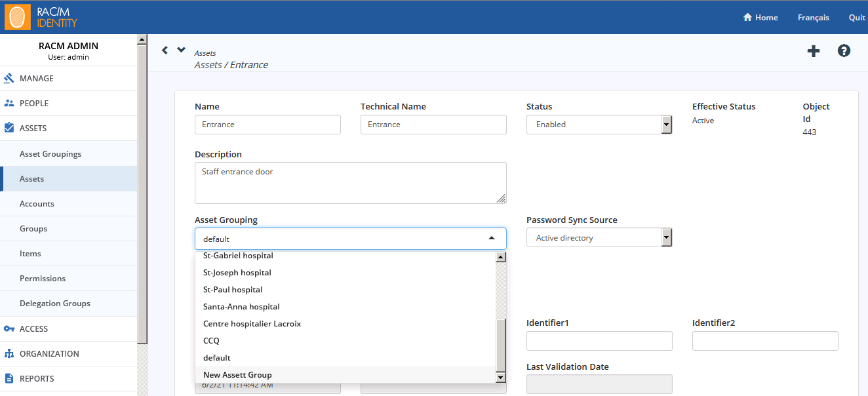Viewport: 868px width, 396px height.
Task: Click the Organization hierarchy icon
Action: coord(9,353)
